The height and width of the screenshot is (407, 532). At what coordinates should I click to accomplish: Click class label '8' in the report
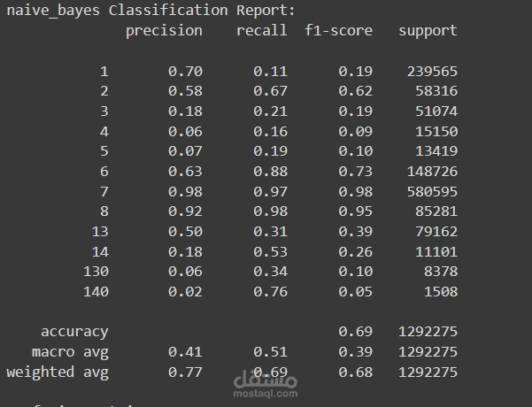tap(104, 211)
